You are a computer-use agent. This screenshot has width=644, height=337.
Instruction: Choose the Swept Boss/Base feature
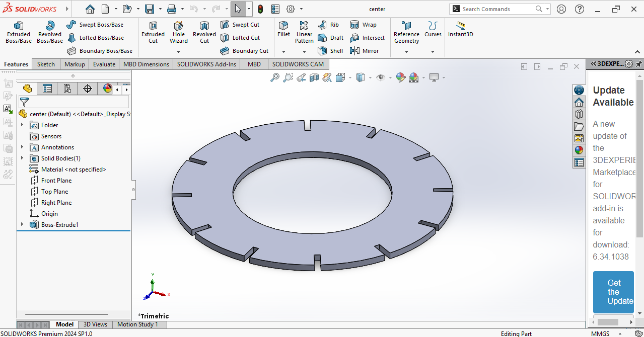coord(95,25)
